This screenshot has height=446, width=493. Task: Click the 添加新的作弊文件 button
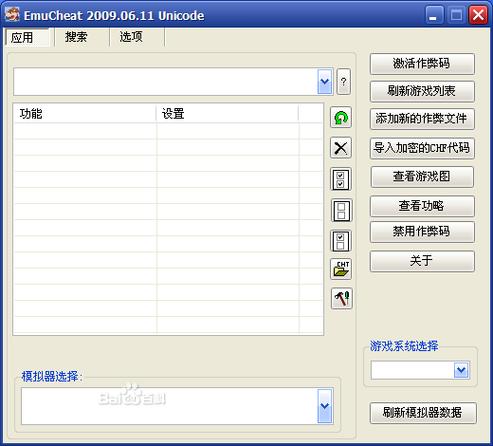click(422, 119)
